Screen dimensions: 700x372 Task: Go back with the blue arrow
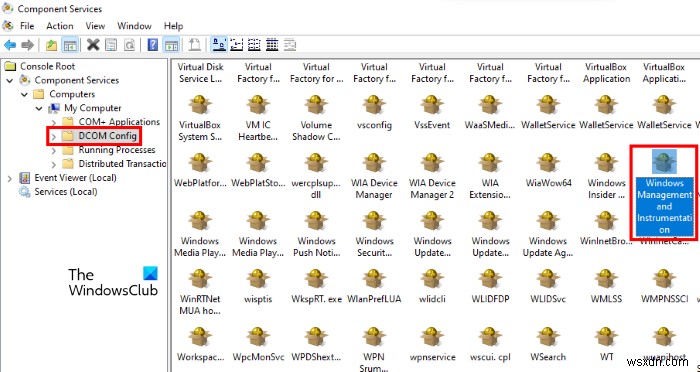10,45
